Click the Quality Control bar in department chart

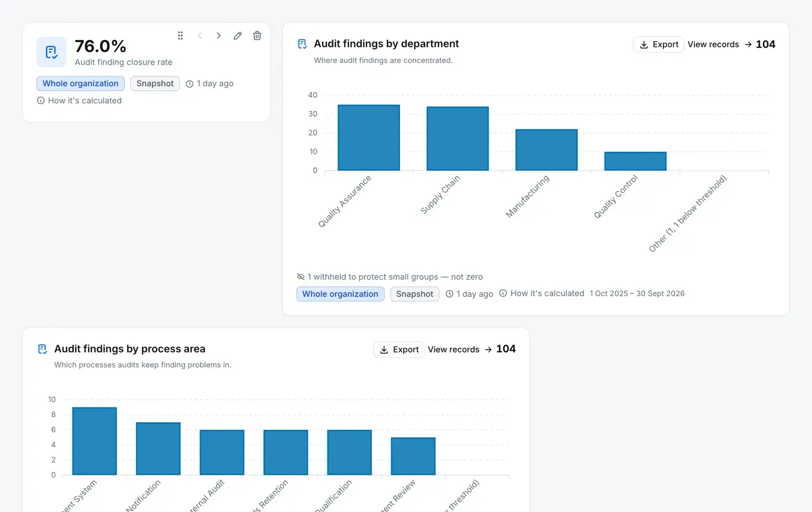click(x=635, y=161)
